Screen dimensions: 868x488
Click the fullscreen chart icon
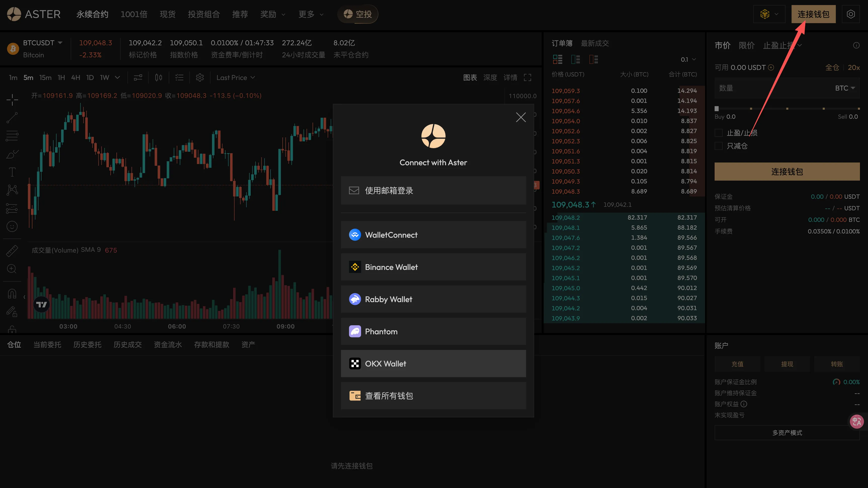527,77
